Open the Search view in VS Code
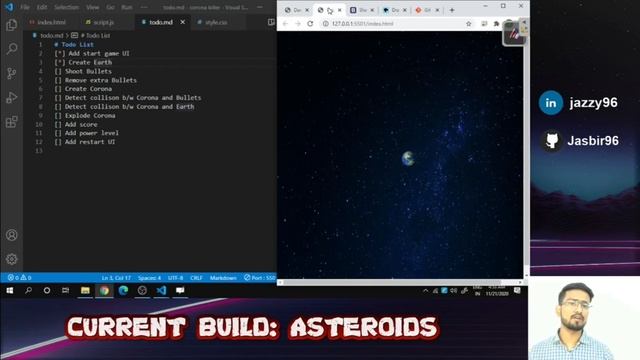The height and width of the screenshot is (360, 640). coord(11,49)
